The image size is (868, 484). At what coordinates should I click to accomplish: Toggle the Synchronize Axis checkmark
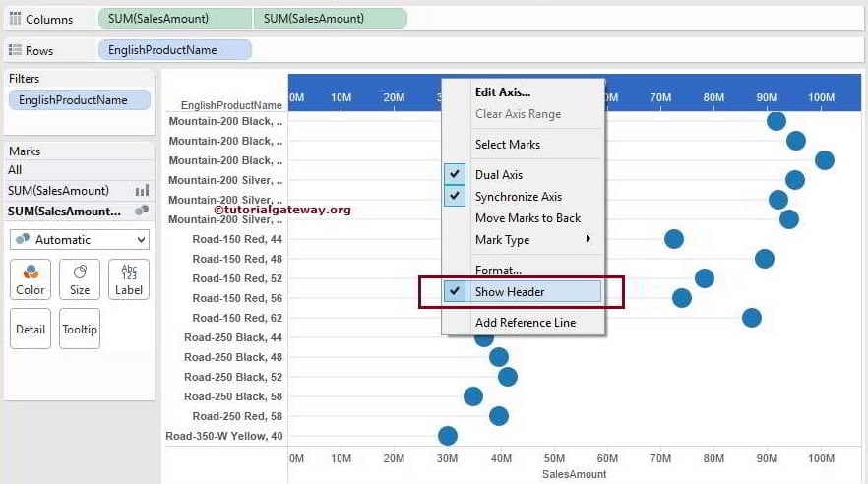click(x=455, y=196)
